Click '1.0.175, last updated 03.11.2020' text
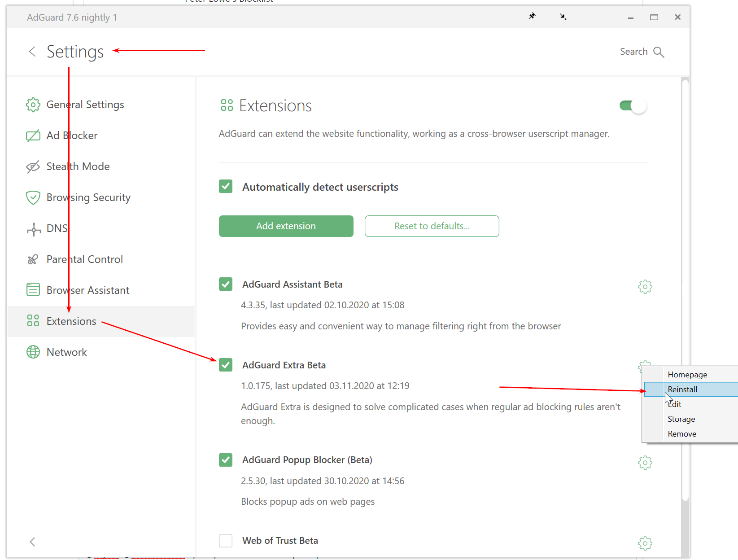 [x=325, y=386]
